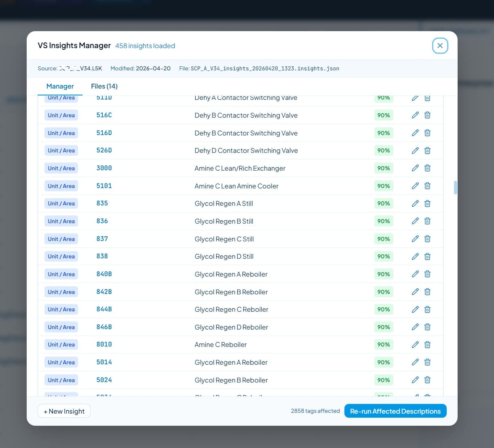494x448 pixels.
Task: Delete the 5024 insight row
Action: [x=427, y=380]
